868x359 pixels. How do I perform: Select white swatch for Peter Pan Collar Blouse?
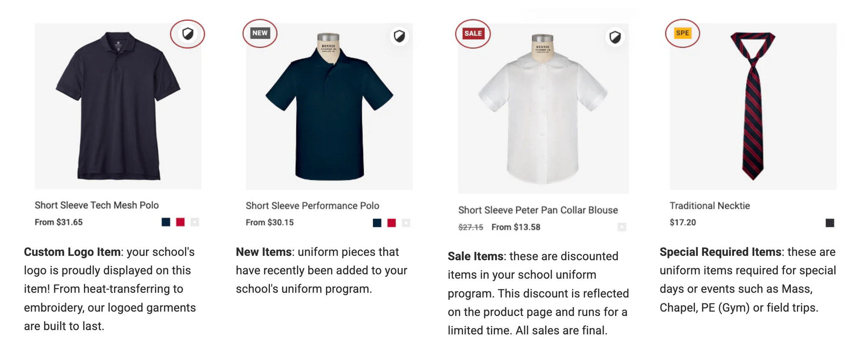pos(622,227)
